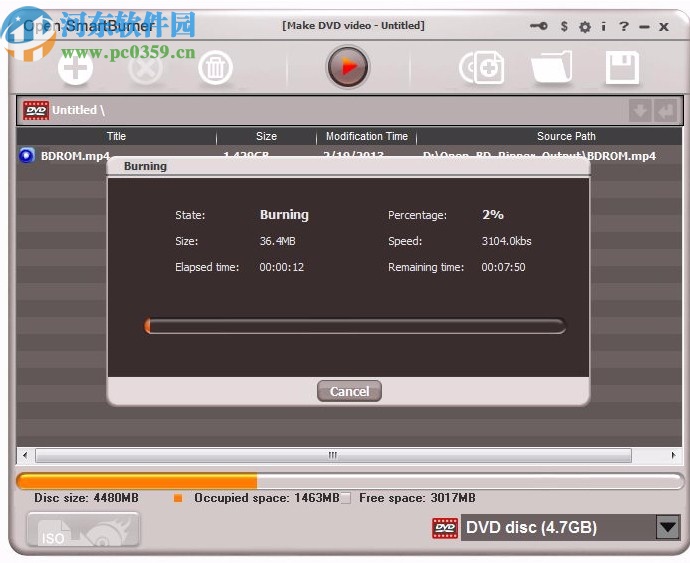Click the Free space: 3017MB text

tap(417, 498)
